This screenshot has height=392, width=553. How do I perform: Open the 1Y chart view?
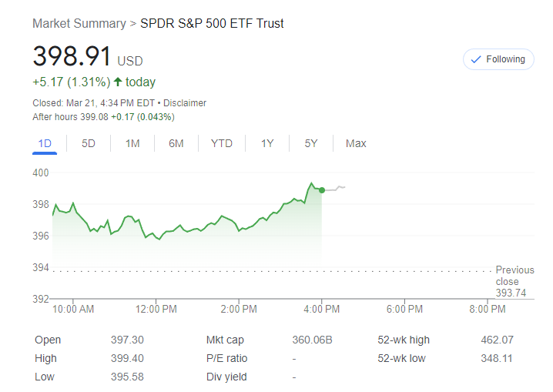tap(267, 143)
